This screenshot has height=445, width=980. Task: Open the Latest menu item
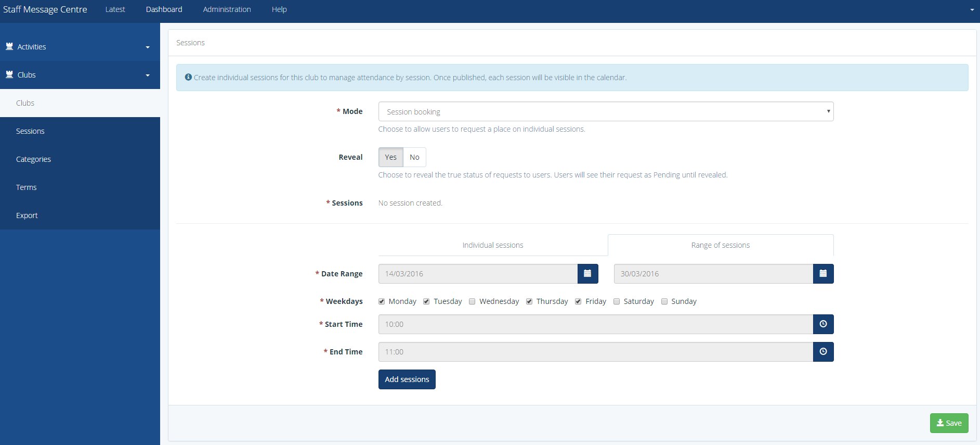point(115,9)
